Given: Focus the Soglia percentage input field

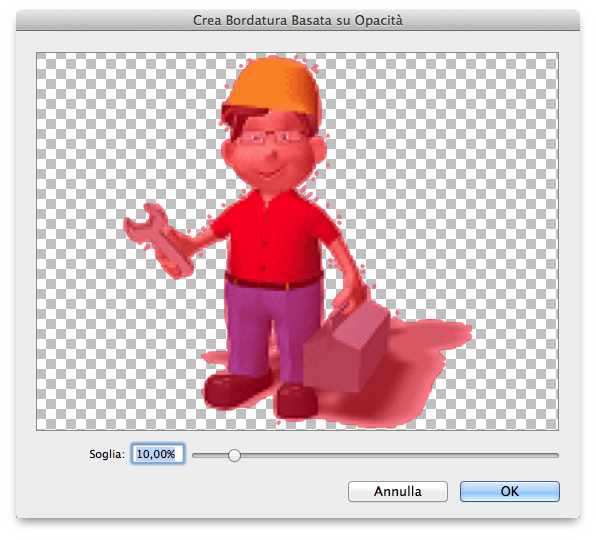Looking at the screenshot, I should click(x=158, y=454).
